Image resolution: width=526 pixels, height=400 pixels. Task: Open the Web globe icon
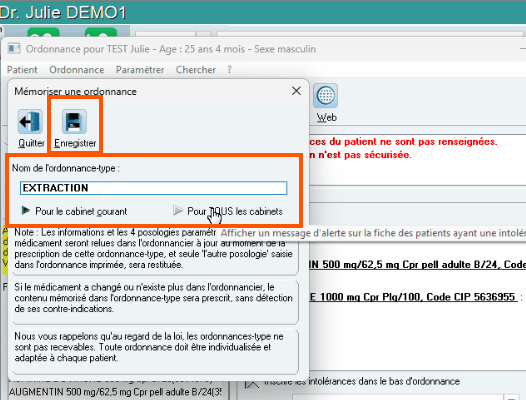[x=325, y=96]
